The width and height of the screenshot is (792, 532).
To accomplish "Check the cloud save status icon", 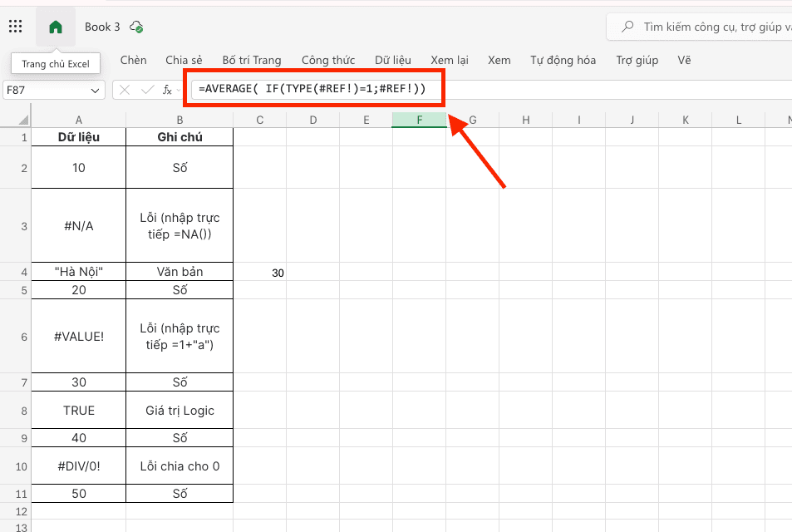I will (137, 26).
